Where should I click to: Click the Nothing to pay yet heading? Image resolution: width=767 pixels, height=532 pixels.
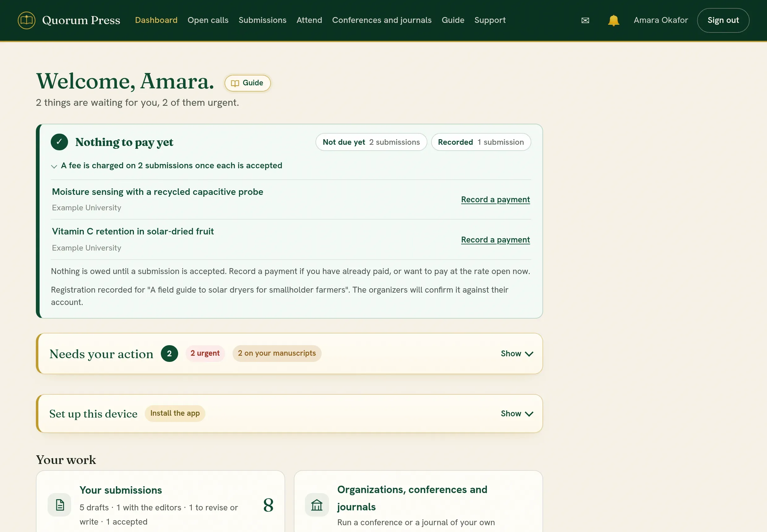pyautogui.click(x=124, y=142)
